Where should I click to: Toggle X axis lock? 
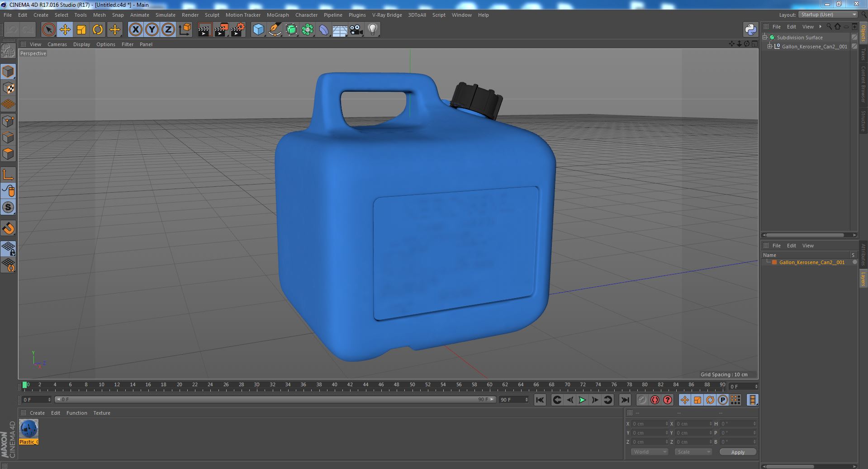click(x=135, y=30)
